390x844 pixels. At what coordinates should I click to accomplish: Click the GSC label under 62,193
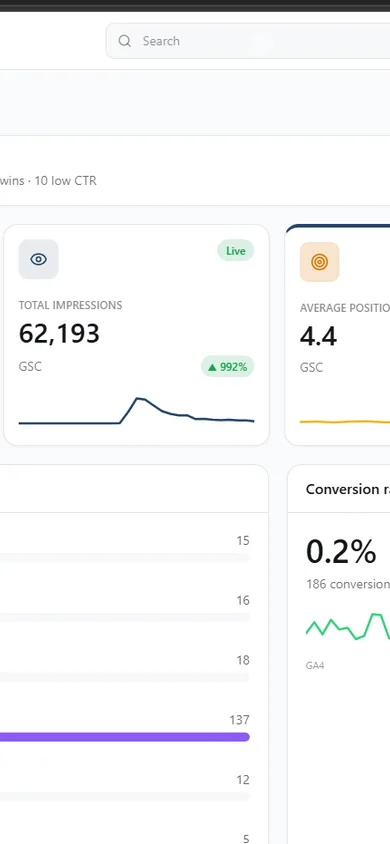point(30,367)
